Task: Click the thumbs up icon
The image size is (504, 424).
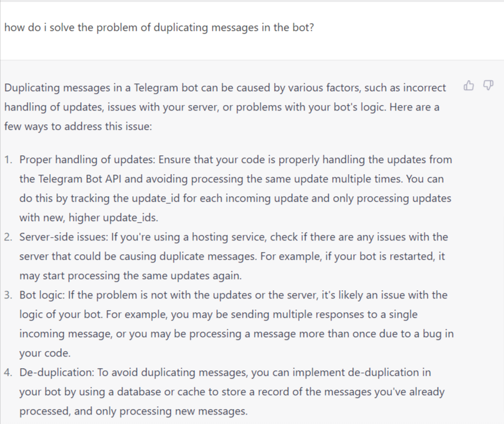Action: click(x=469, y=86)
